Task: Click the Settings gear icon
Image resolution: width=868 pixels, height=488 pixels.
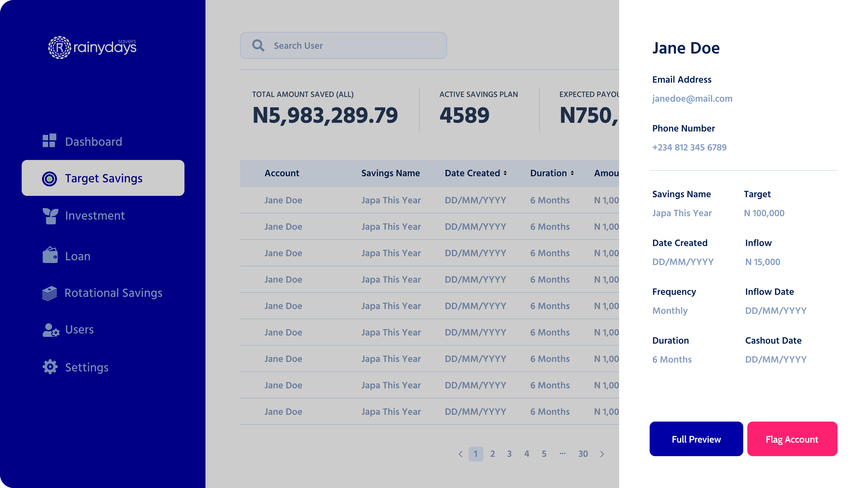Action: coord(50,367)
